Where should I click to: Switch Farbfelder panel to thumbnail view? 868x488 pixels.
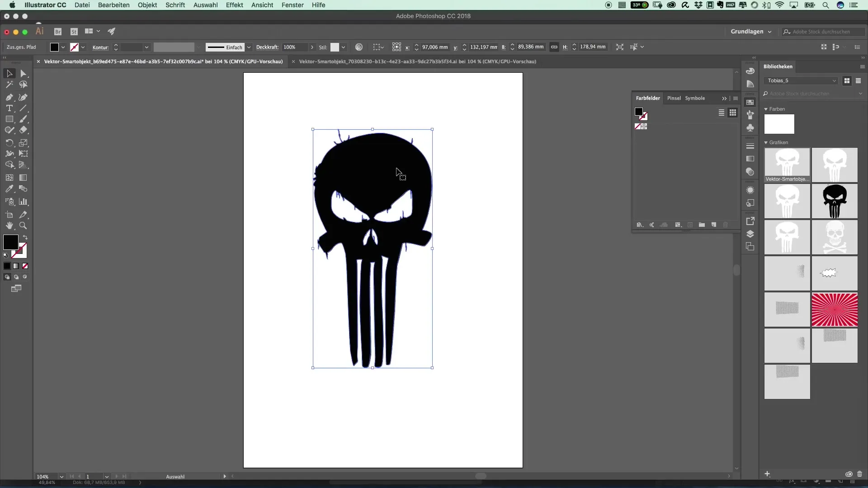click(x=733, y=113)
